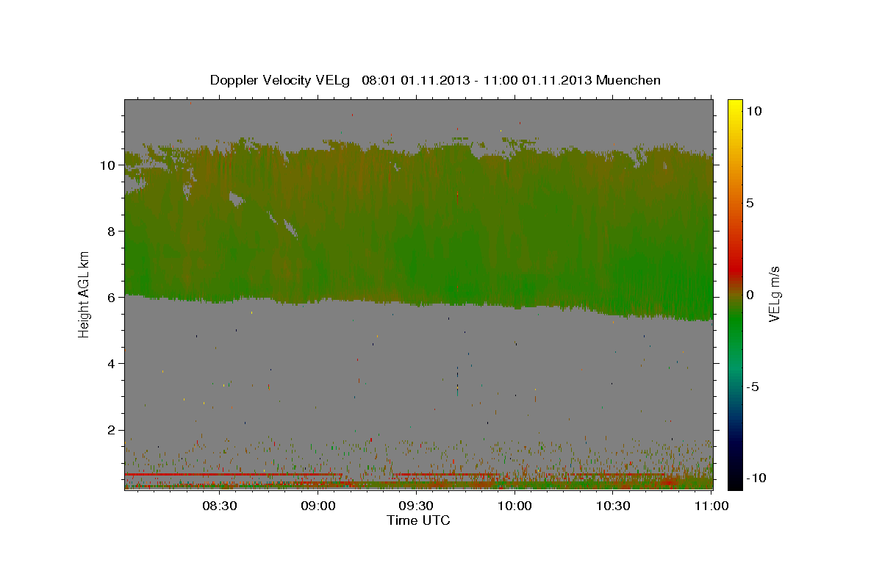Screen dimensions: 882x588
Task: Click the colorbar value -5 label
Action: pos(753,387)
